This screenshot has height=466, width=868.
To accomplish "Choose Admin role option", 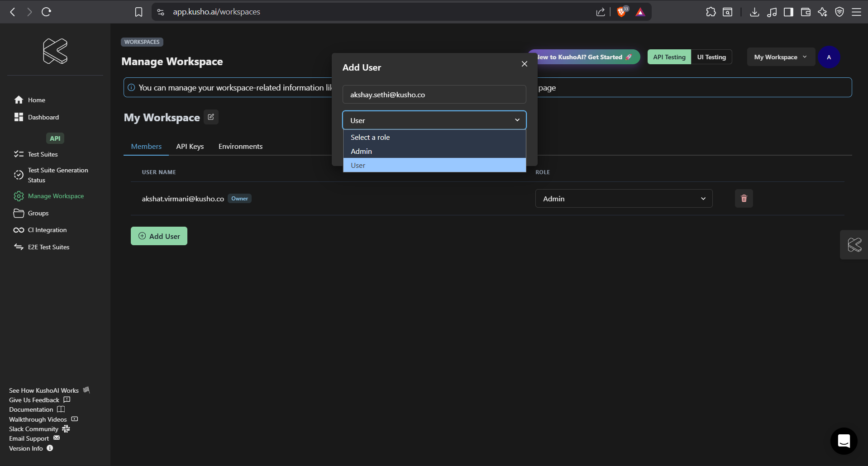I will (x=434, y=151).
